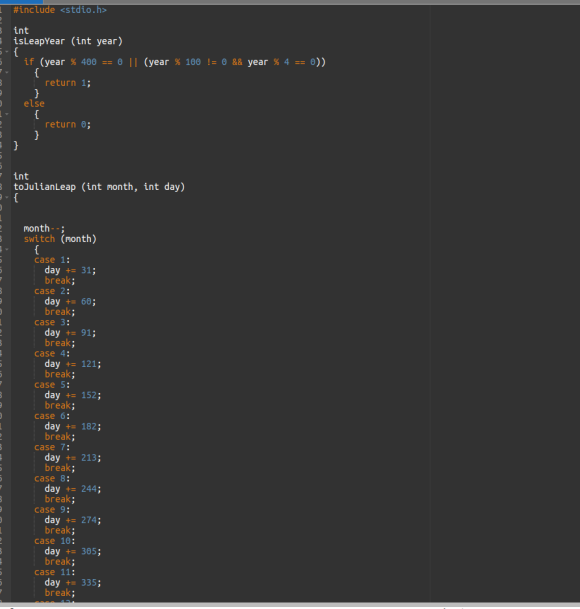Click the 'break;' line under case 11
Screen dimensions: 580x609
coord(60,593)
